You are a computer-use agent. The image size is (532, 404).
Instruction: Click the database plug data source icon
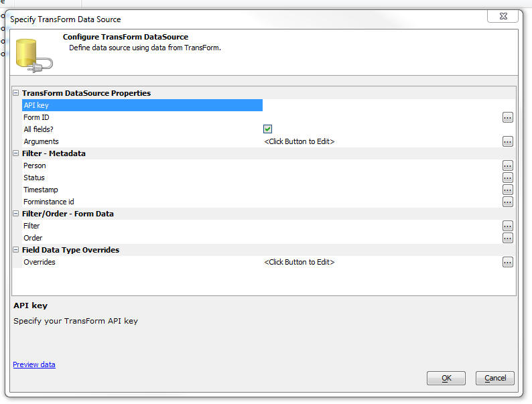(34, 56)
